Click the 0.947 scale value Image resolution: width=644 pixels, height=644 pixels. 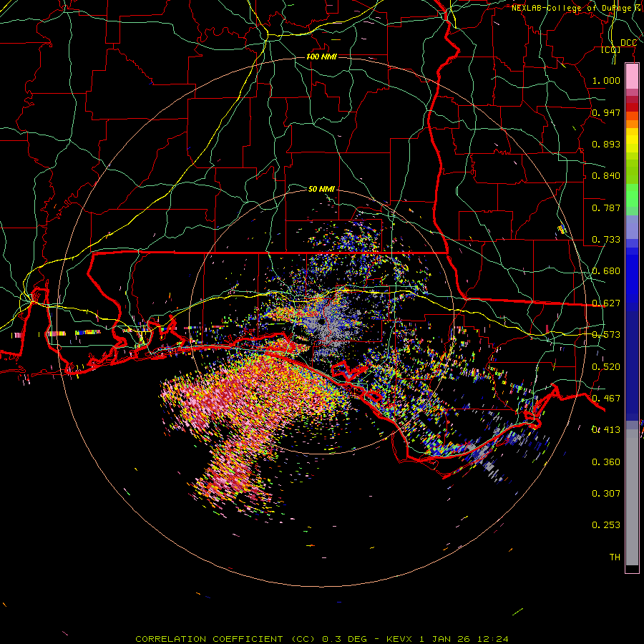[606, 112]
